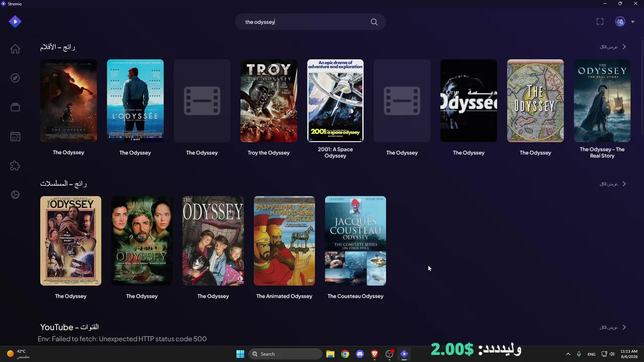Open the 42°C weather widget
Viewport: 644px width, 362px height.
coord(18,354)
